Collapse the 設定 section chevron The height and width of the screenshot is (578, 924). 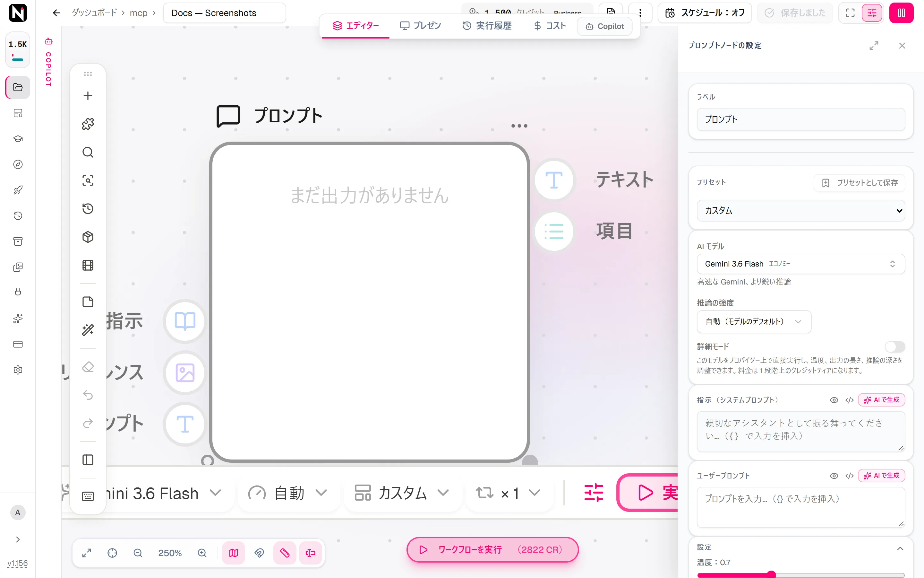pyautogui.click(x=900, y=548)
